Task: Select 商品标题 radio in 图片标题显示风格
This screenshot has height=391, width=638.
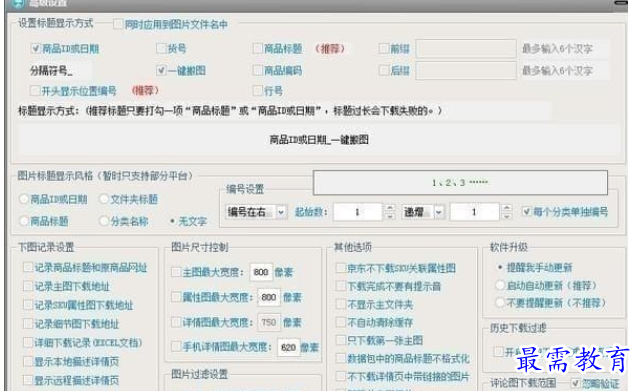Action: [x=24, y=221]
